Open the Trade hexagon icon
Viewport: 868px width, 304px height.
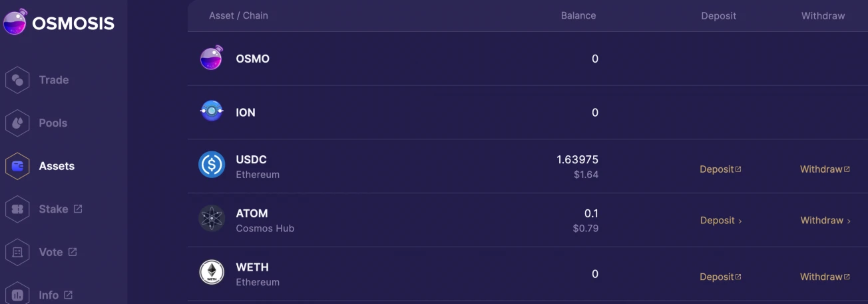17,80
